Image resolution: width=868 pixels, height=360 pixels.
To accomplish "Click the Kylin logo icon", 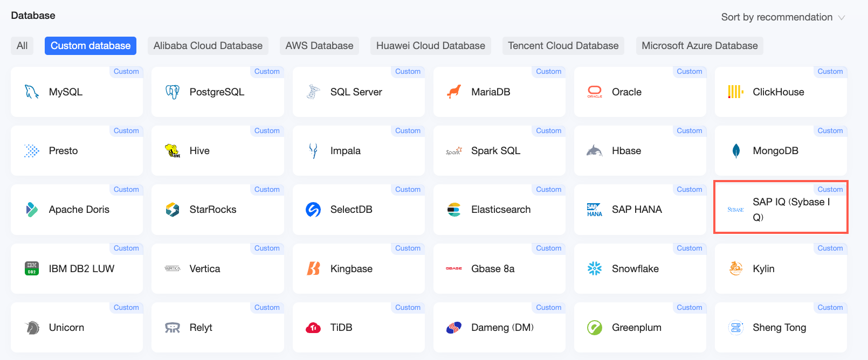I will pyautogui.click(x=736, y=268).
